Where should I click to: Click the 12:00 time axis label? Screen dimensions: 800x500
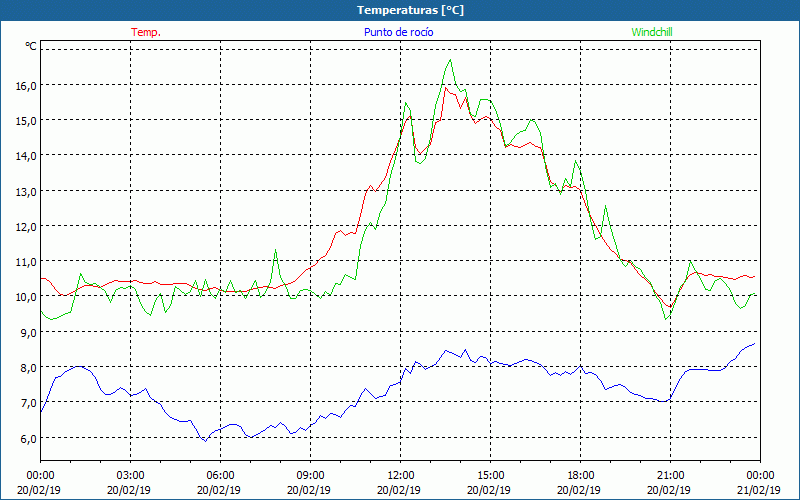pyautogui.click(x=401, y=476)
